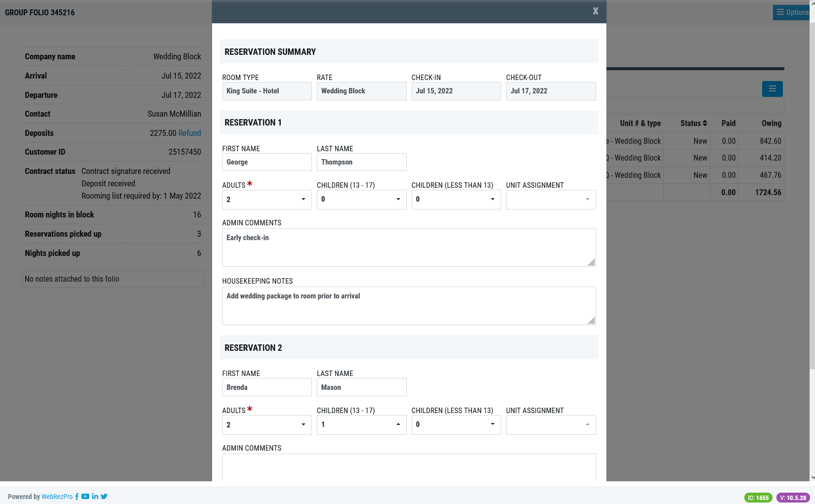
Task: Select the First Name field containing George
Action: (x=267, y=162)
